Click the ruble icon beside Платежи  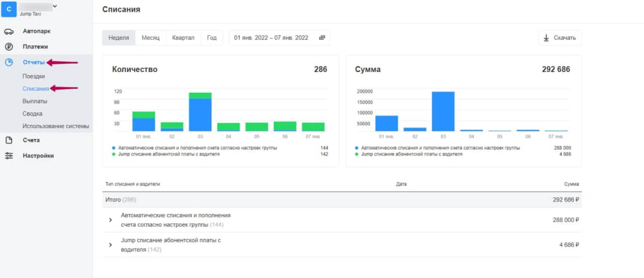tap(9, 47)
